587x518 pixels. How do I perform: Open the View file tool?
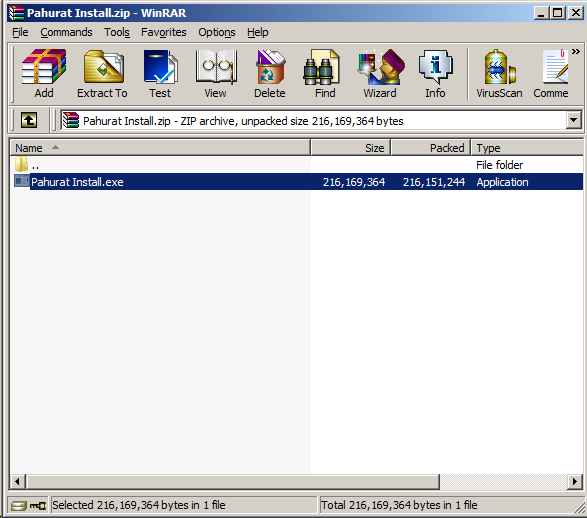216,73
